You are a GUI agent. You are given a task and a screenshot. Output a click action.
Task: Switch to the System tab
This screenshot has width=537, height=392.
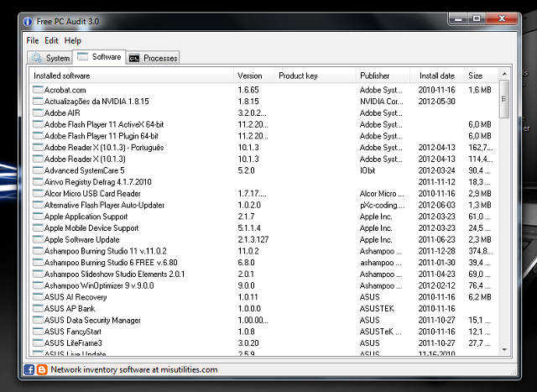pos(50,58)
